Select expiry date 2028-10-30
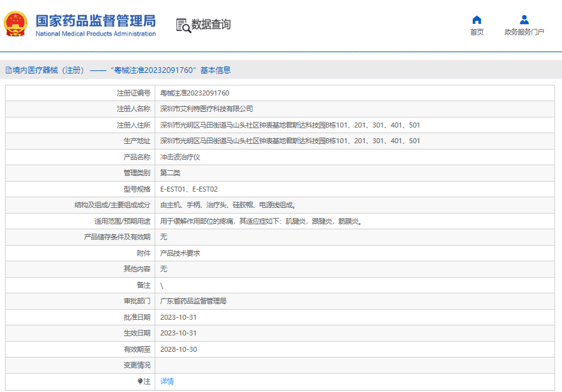 tap(179, 349)
